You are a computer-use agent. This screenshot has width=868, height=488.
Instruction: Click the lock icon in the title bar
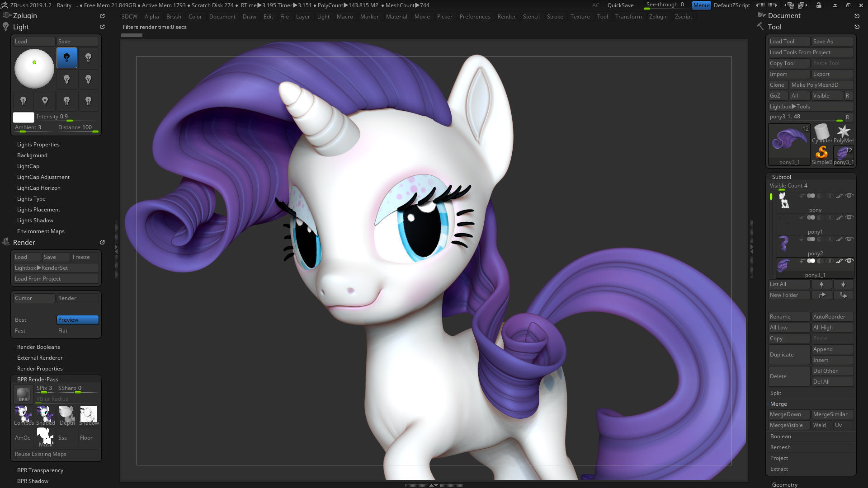tap(819, 5)
